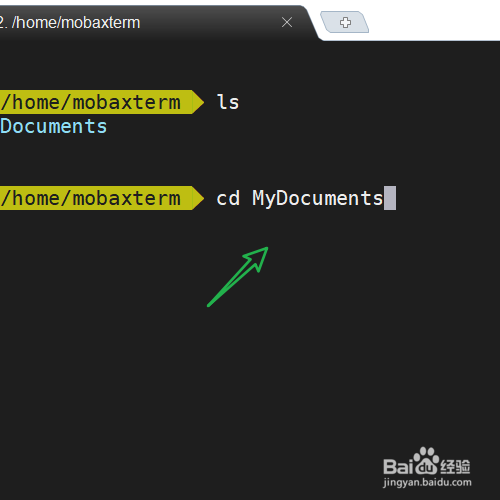Open a new terminal tab with plus icon

click(345, 22)
